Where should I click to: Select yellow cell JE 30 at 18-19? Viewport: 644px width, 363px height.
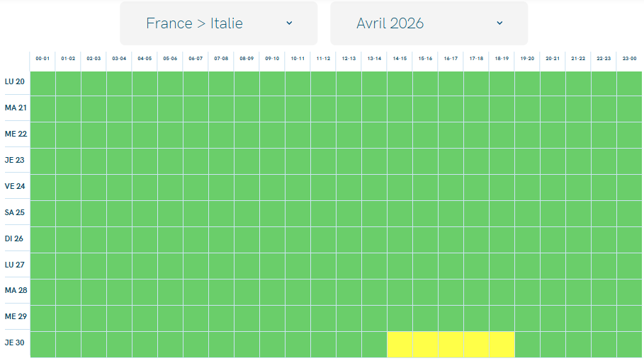[x=502, y=345]
